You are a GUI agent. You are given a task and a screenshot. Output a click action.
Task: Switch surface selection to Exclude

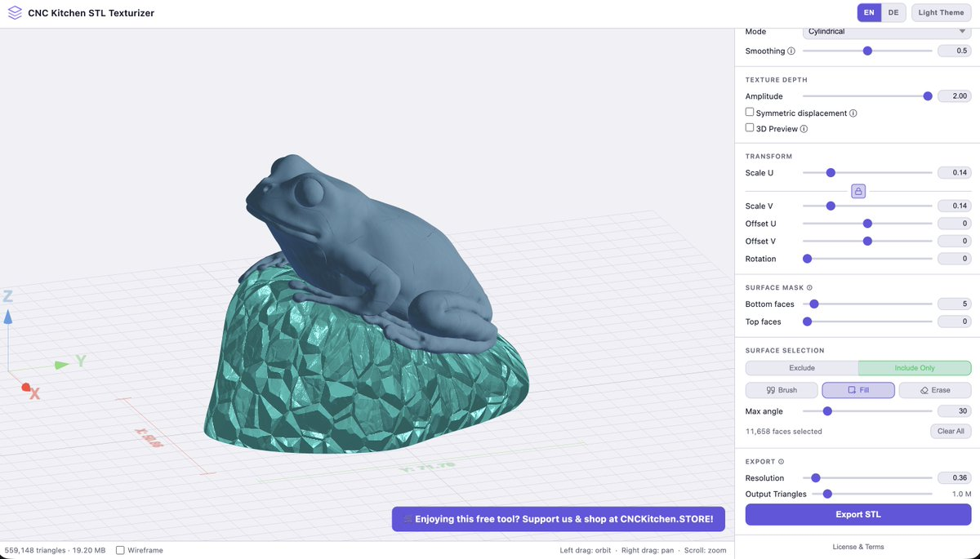click(x=801, y=368)
